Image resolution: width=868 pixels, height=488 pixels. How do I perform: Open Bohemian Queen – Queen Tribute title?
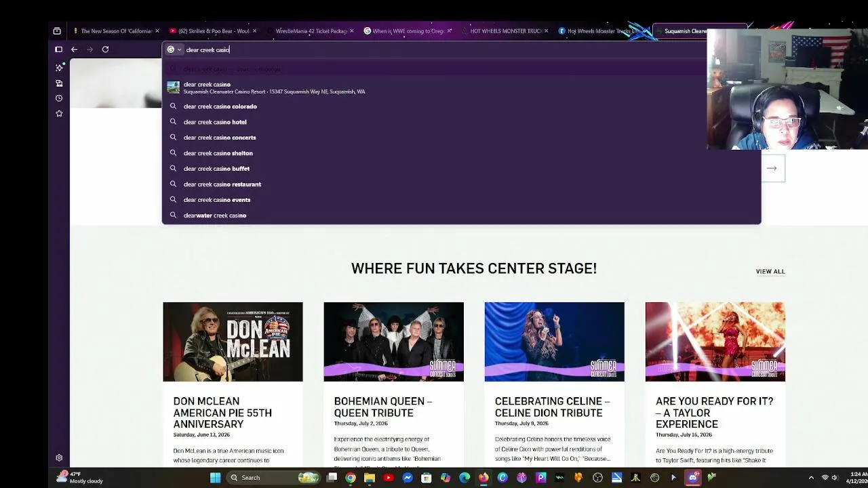383,407
